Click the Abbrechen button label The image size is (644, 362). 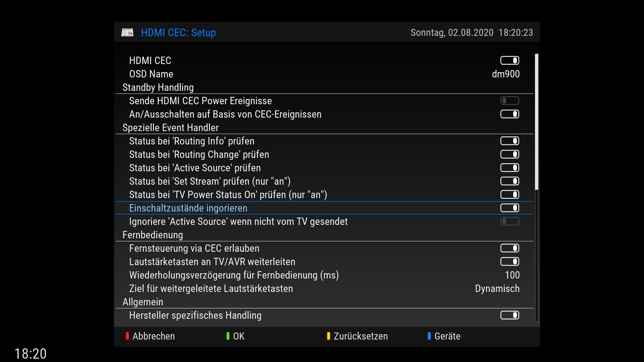154,336
